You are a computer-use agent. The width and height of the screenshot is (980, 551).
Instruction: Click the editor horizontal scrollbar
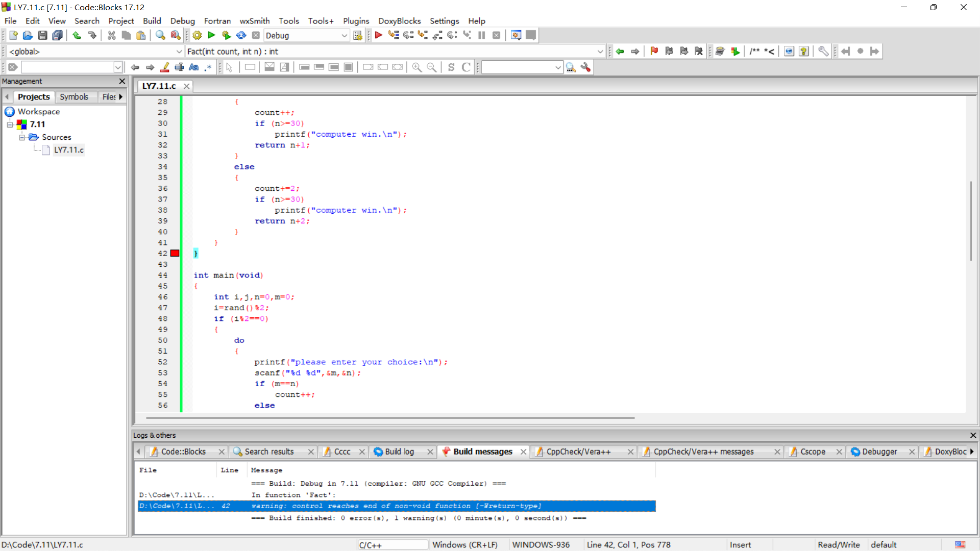[x=390, y=418]
